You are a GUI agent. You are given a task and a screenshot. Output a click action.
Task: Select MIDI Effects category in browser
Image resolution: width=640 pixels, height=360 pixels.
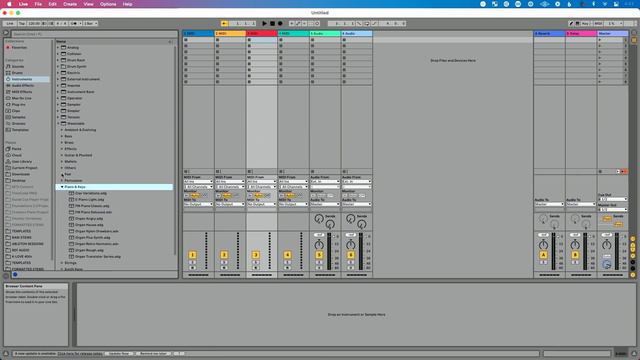point(22,92)
